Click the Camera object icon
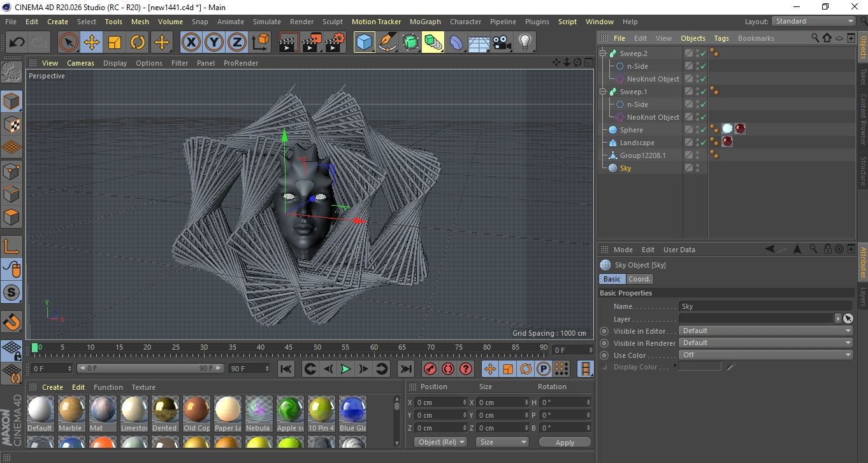868x463 pixels. 502,43
